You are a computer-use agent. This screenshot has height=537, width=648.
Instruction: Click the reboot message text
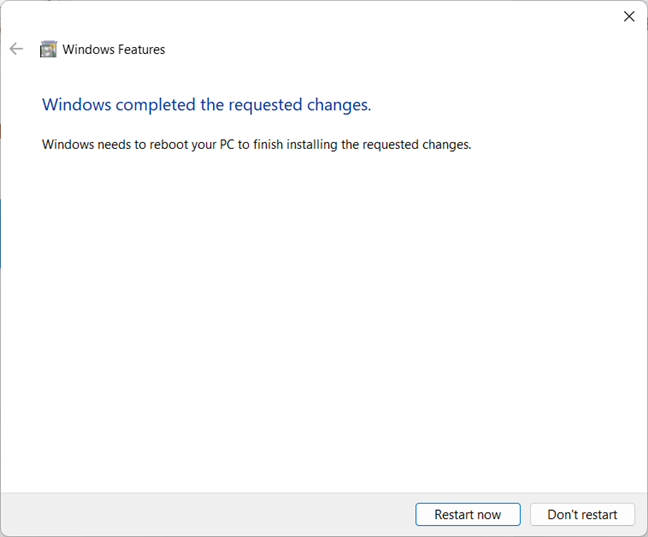[x=256, y=144]
